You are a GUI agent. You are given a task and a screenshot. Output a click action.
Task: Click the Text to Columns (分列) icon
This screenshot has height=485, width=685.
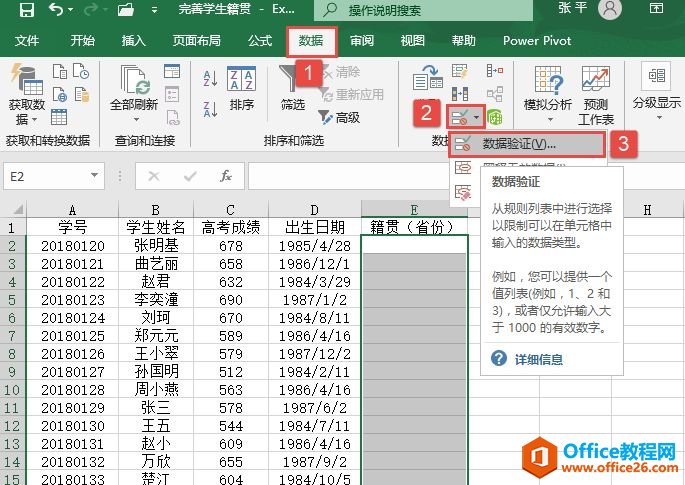coord(429,78)
